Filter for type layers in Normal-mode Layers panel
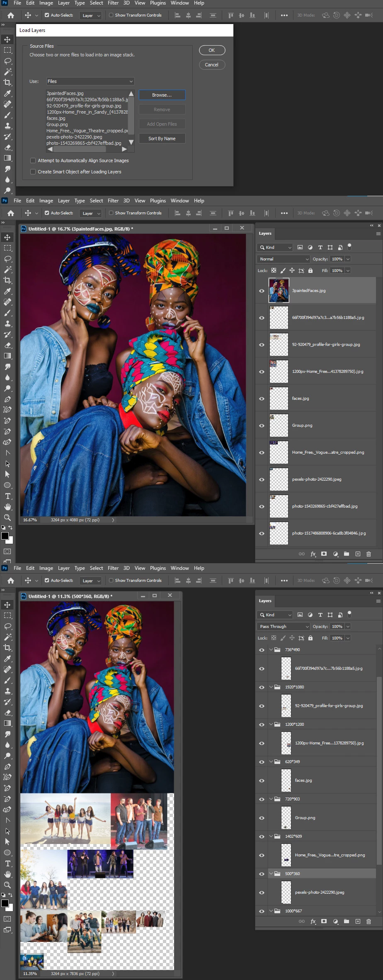383x980 pixels. [320, 247]
